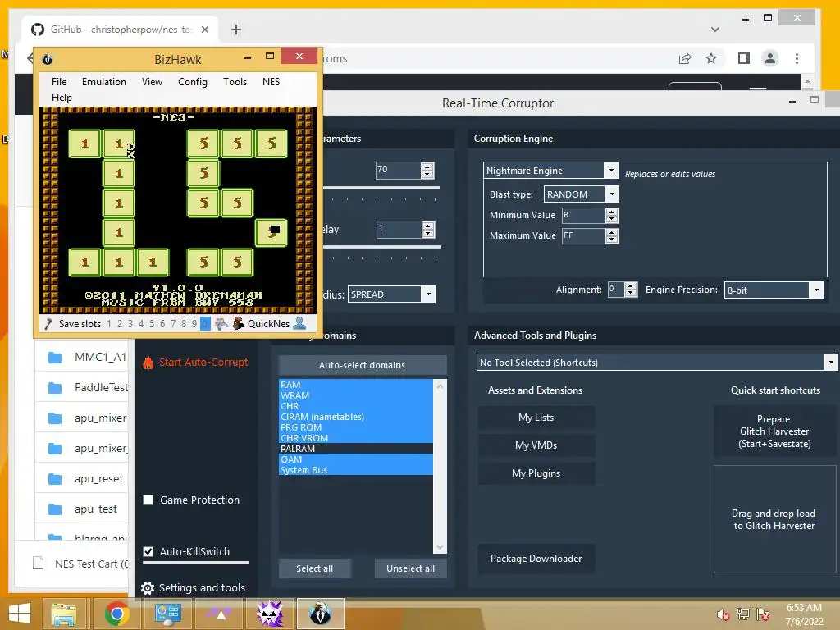Deselect the PRG ROM memory domain
Viewport: 840px width, 630px height.
(x=356, y=427)
